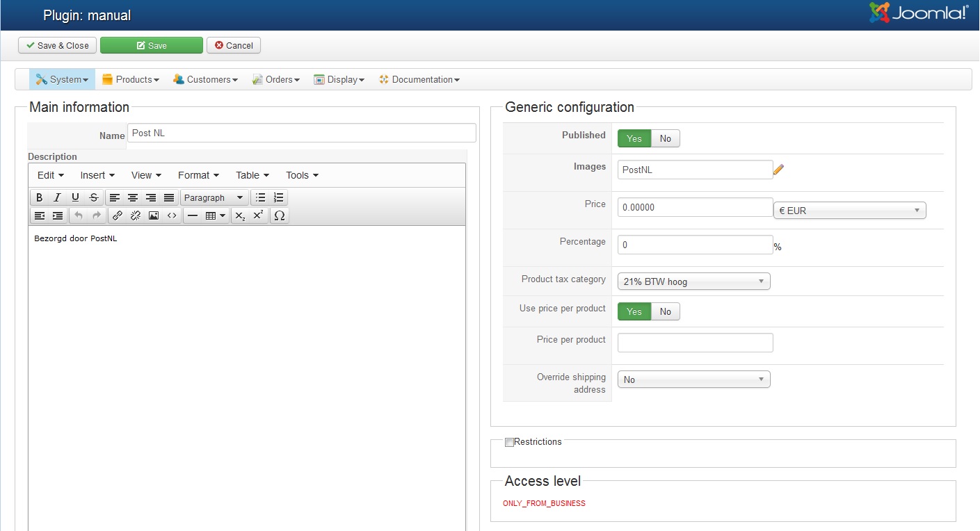Apply strikethrough formatting
The image size is (980, 531).
[x=94, y=198]
